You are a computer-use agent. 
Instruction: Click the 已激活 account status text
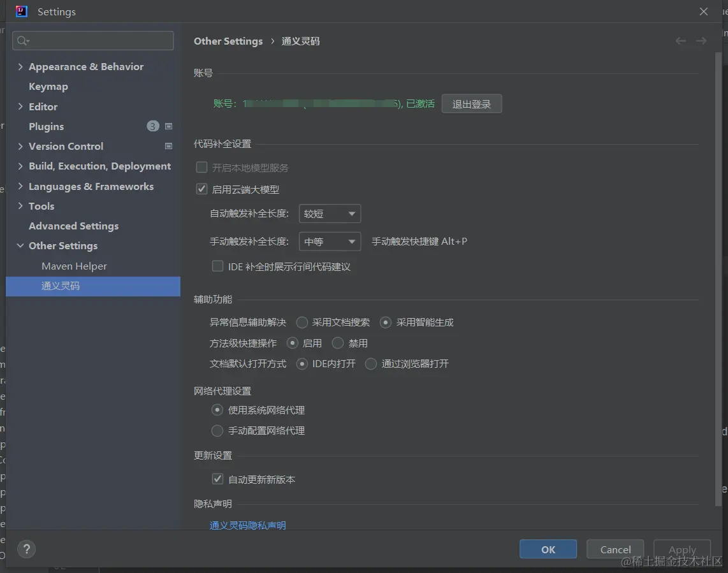tap(420, 103)
